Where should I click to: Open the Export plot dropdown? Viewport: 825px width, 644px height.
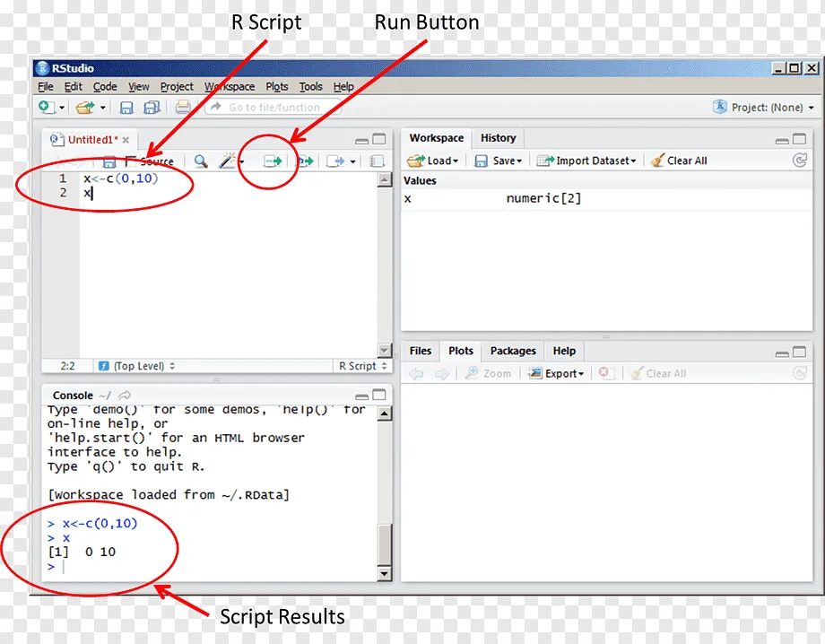557,373
